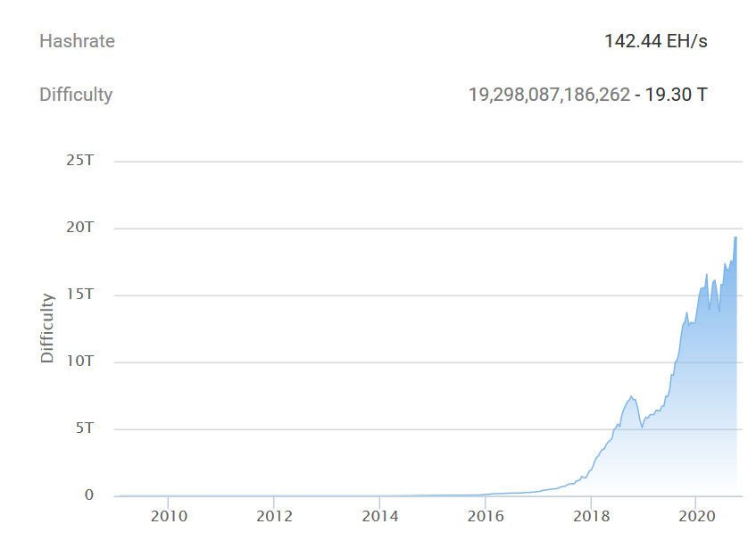This screenshot has width=756, height=549.
Task: Click the all-time peak of the difficulty curve
Action: [x=736, y=237]
